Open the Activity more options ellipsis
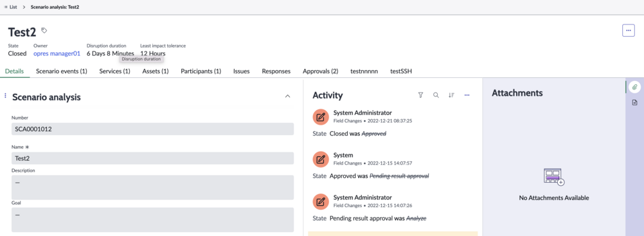The image size is (644, 236). pyautogui.click(x=467, y=95)
